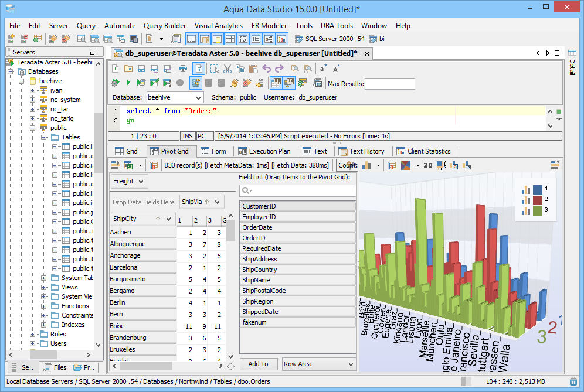
Task: Expand the ivan schema node
Action: click(x=32, y=90)
